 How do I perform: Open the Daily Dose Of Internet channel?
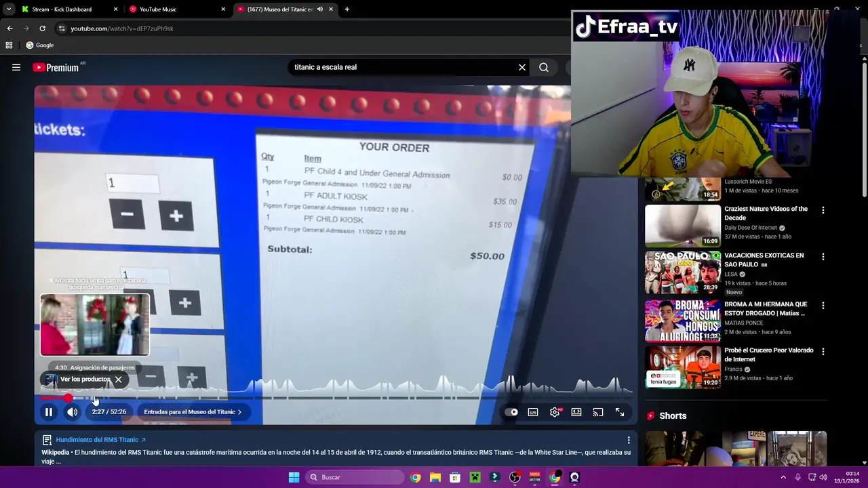(x=751, y=228)
